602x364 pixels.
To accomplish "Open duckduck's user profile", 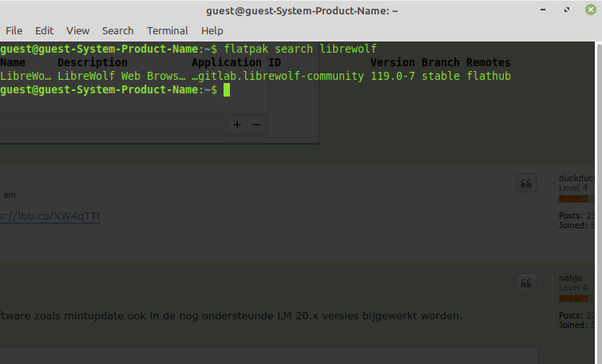I will tap(576, 178).
